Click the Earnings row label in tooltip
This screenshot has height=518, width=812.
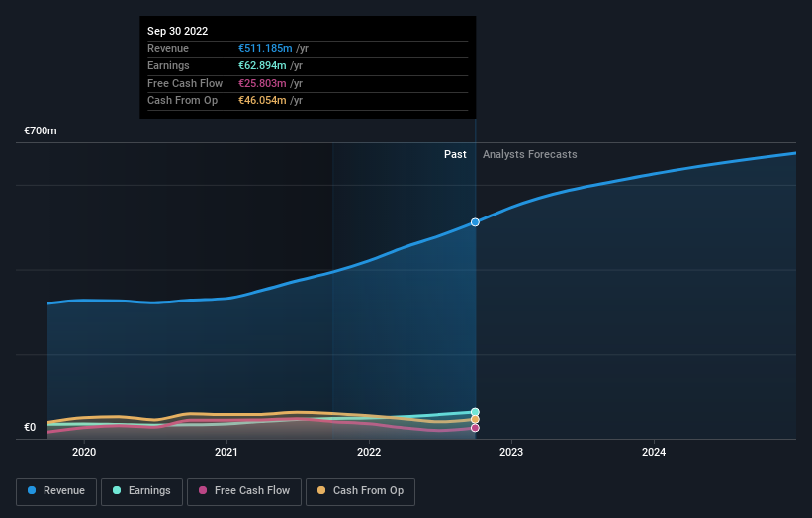tap(168, 65)
